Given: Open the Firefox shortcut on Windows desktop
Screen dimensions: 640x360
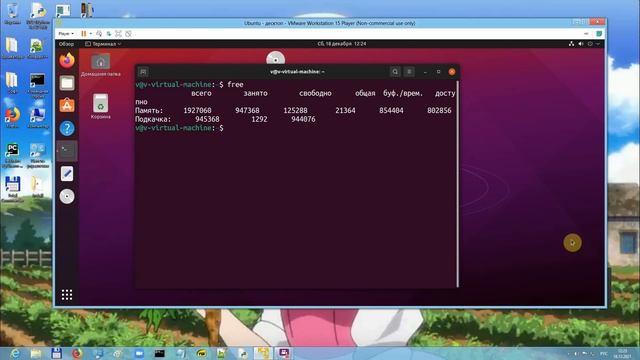Looking at the screenshot, I should (x=12, y=118).
